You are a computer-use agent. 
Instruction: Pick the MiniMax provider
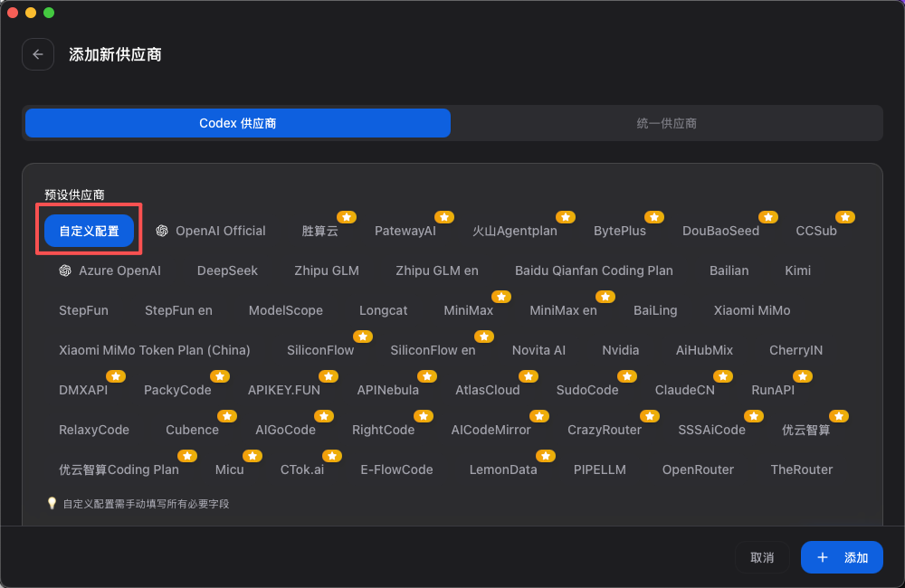coord(468,310)
